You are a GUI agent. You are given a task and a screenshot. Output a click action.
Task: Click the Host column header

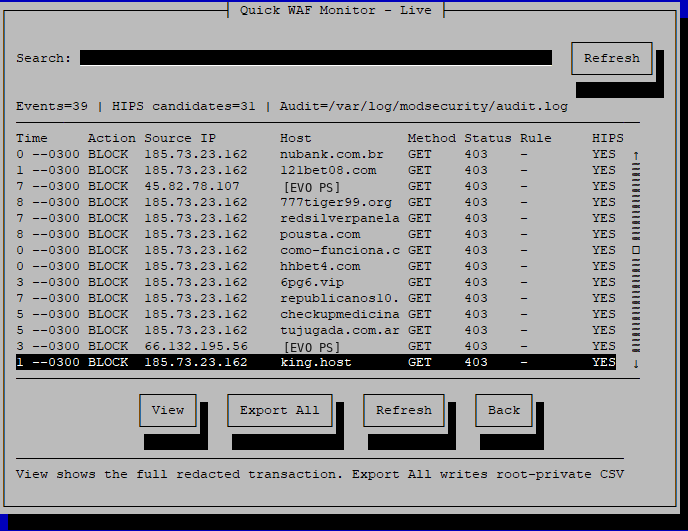tap(296, 138)
